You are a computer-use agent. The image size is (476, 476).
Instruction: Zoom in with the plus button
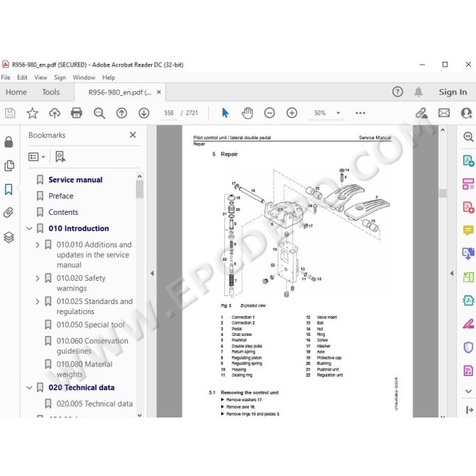point(292,113)
